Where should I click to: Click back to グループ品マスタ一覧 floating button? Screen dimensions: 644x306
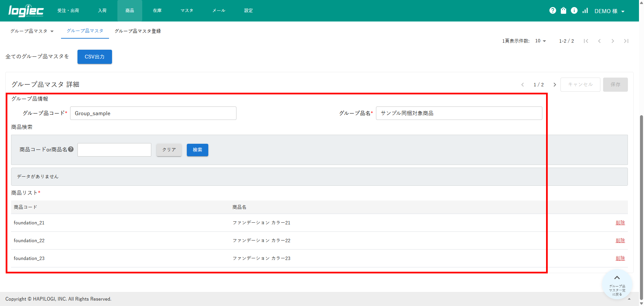click(617, 286)
